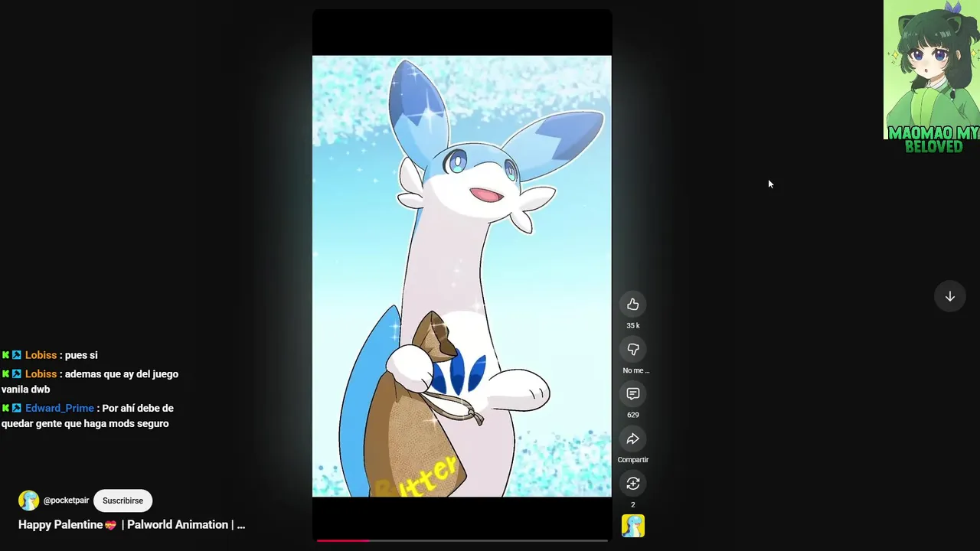Share the Short via Compartir arrow
Image resolution: width=980 pixels, height=551 pixels.
tap(632, 439)
